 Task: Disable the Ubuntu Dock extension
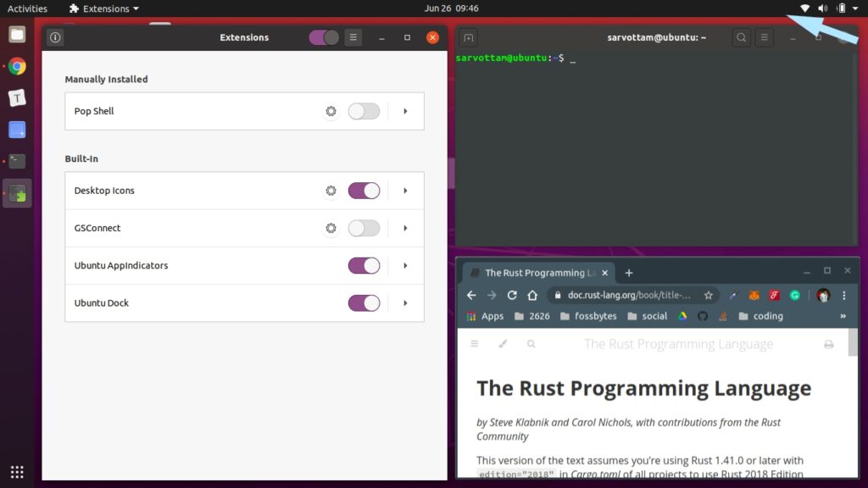coord(364,302)
